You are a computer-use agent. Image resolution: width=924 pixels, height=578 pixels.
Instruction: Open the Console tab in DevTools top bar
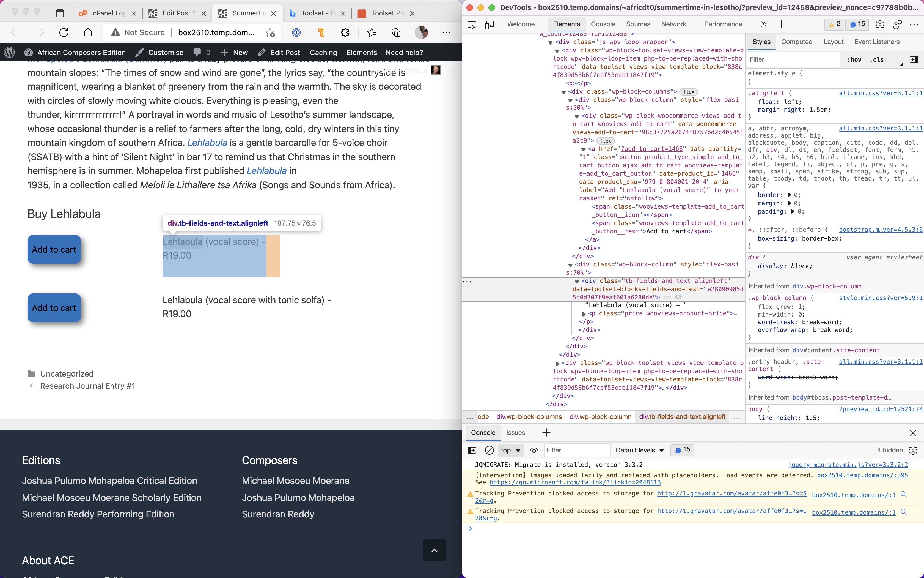coord(603,24)
